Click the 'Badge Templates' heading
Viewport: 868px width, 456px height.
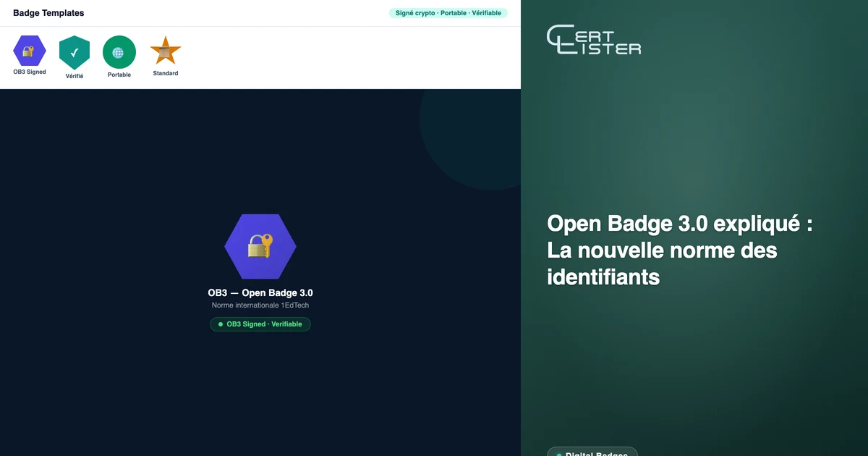[x=48, y=13]
